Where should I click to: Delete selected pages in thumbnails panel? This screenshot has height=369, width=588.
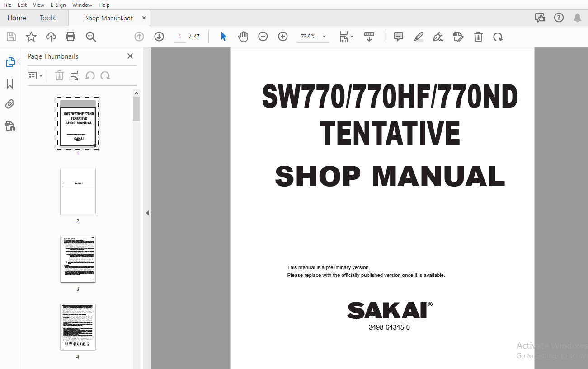59,76
